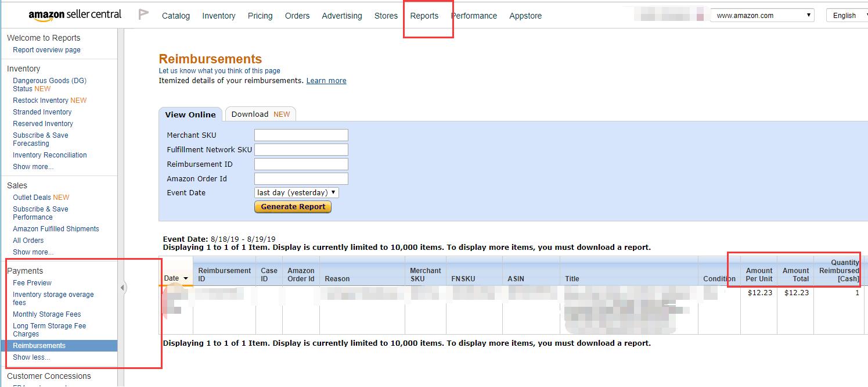Screen dimensions: 868x387
Task: Open the Inventory top menu
Action: click(x=218, y=16)
